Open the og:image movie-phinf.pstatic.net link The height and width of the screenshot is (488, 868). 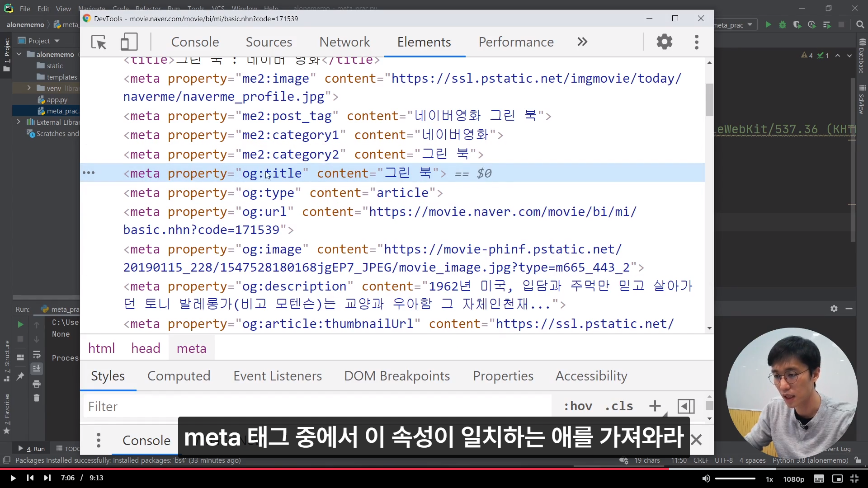[x=377, y=258]
